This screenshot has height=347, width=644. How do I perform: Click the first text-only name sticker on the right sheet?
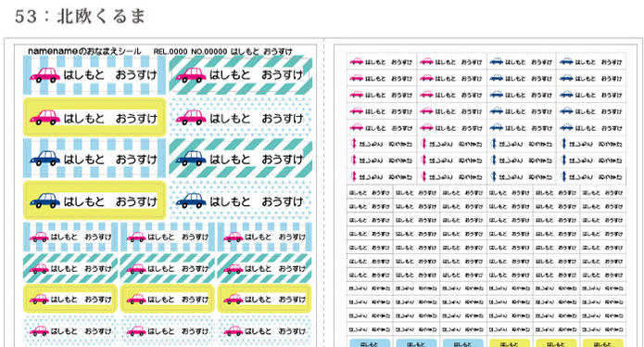370,192
